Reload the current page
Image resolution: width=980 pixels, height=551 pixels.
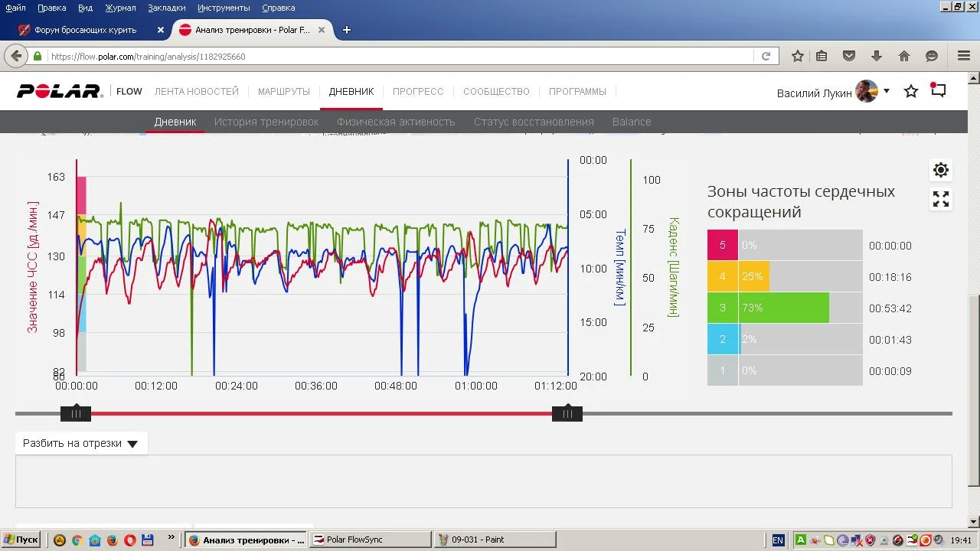tap(765, 56)
